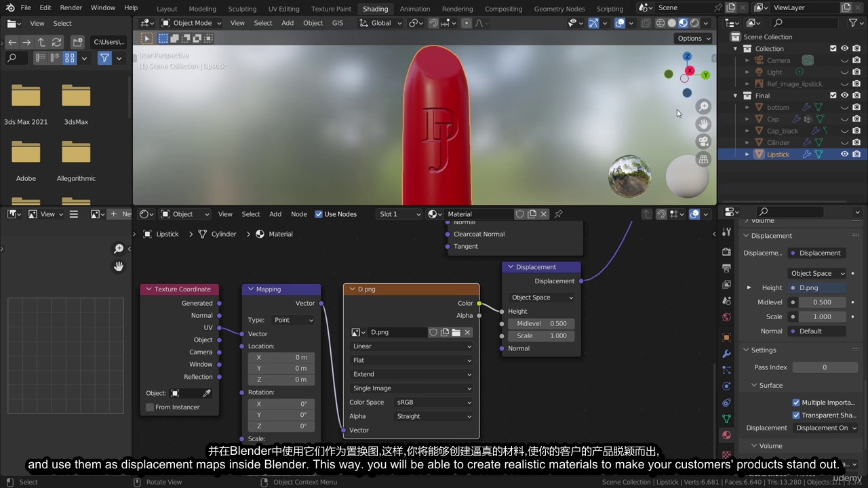The height and width of the screenshot is (488, 868).
Task: Open Physics properties tab
Action: click(x=726, y=386)
